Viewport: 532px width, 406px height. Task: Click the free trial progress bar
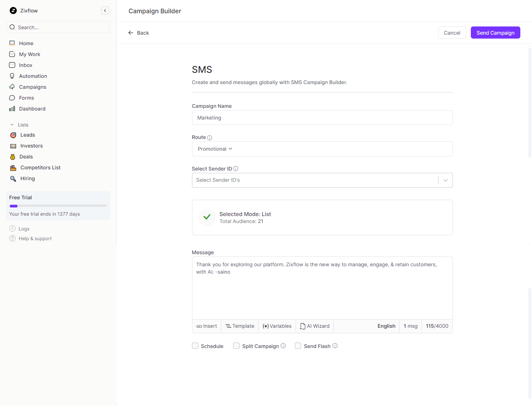pos(58,206)
